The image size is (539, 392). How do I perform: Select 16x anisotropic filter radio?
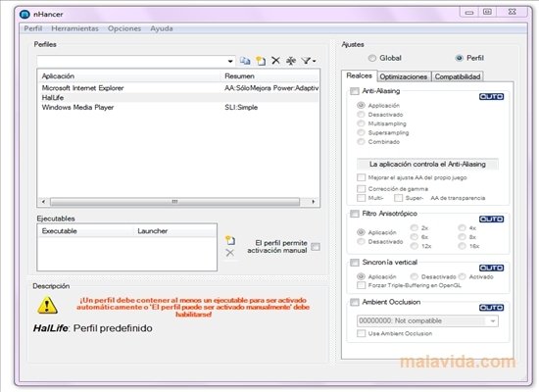462,246
